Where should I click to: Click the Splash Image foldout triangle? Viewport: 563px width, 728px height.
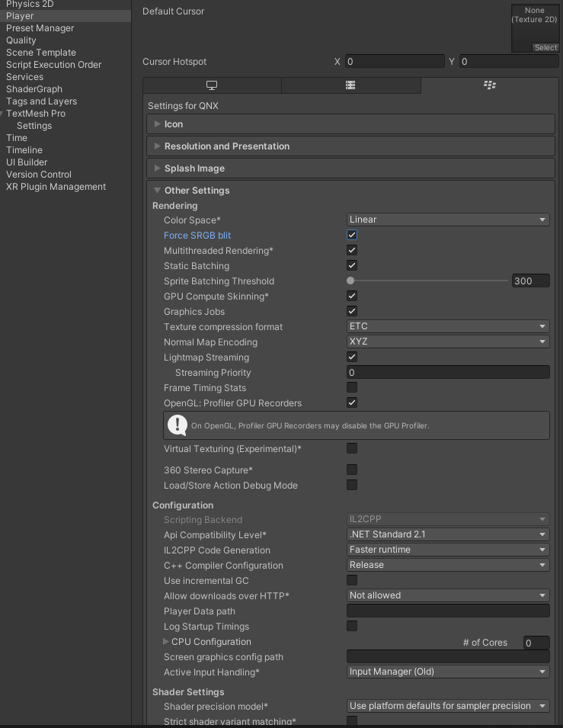tap(157, 168)
